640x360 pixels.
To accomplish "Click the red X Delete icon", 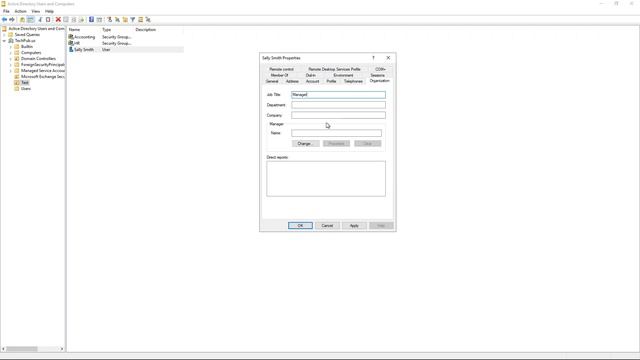I will (58, 20).
